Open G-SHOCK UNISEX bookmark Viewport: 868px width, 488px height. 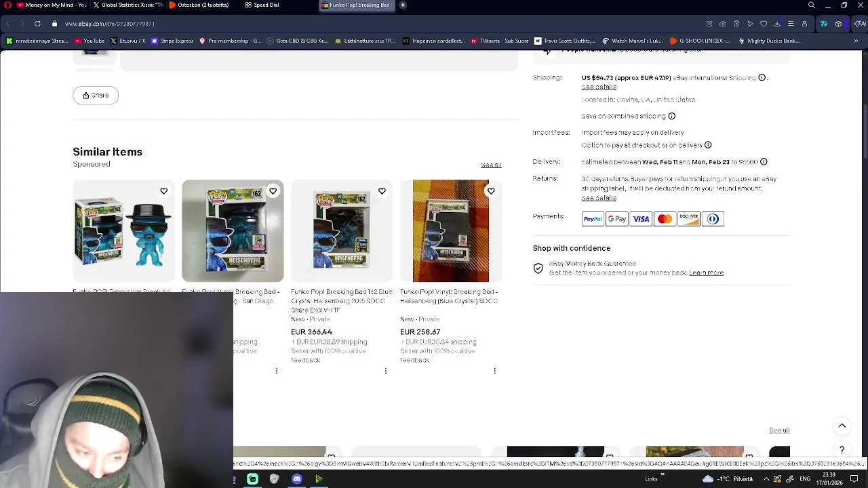pyautogui.click(x=698, y=41)
